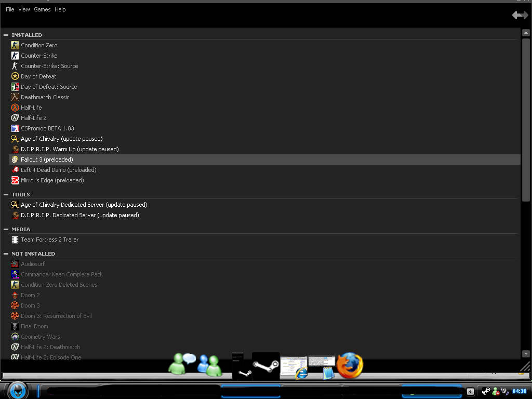Click the Geometry Wars icon
This screenshot has height=399, width=532.
15,337
